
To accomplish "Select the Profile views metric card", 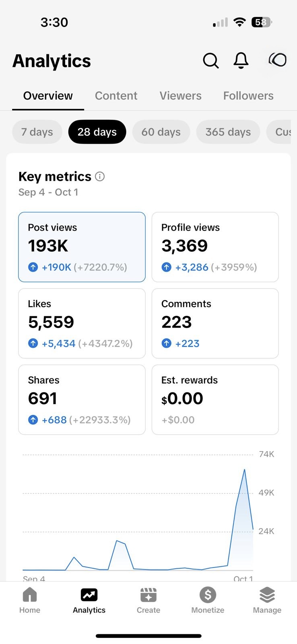I will pyautogui.click(x=215, y=247).
